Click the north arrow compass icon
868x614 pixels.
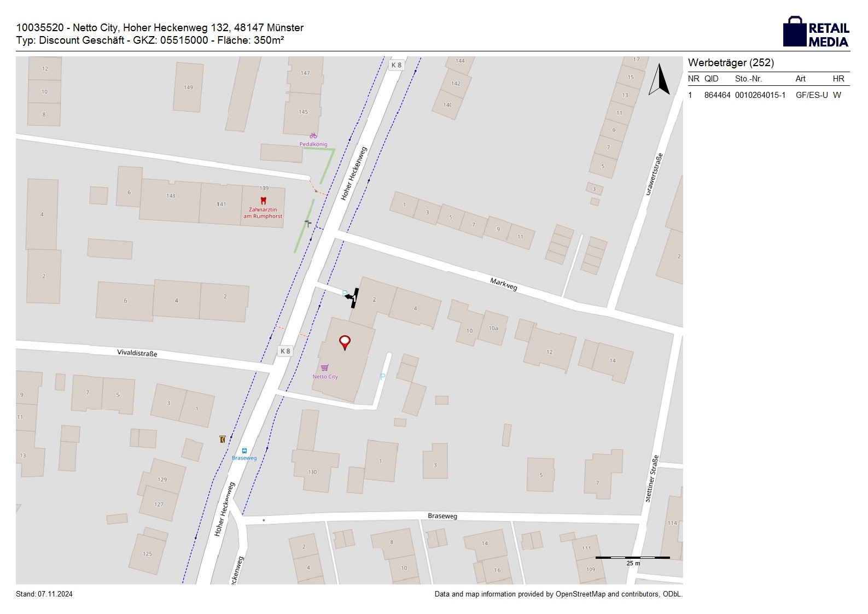click(x=659, y=80)
